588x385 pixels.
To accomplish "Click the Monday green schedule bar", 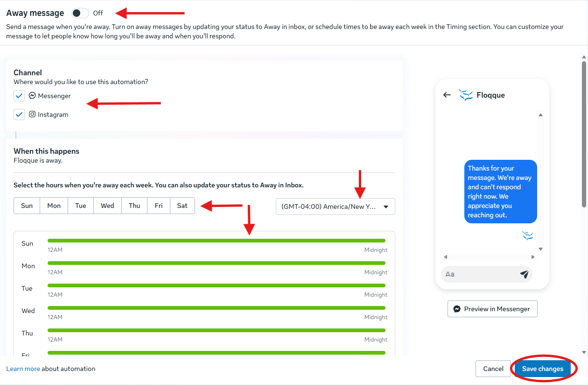I will pyautogui.click(x=217, y=263).
